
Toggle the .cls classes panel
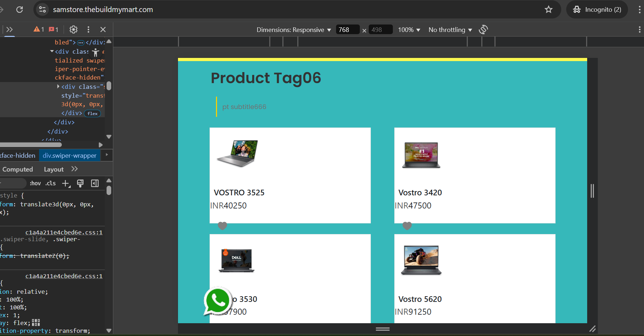[51, 183]
